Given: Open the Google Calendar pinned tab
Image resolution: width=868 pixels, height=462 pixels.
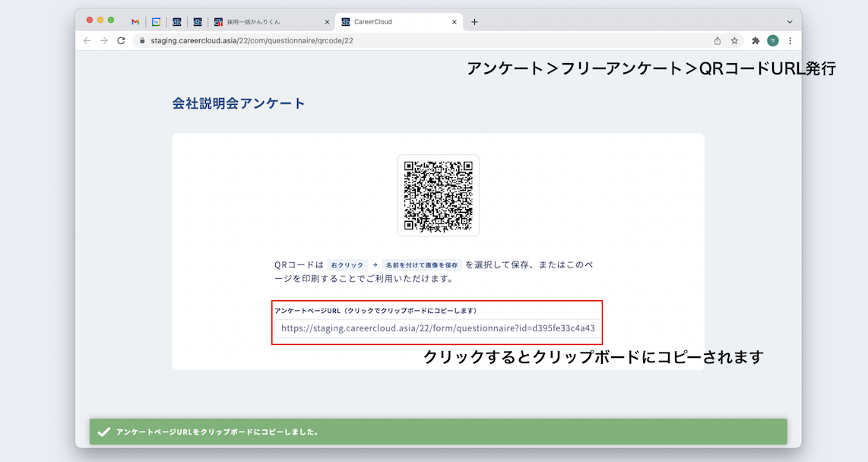Looking at the screenshot, I should click(157, 22).
